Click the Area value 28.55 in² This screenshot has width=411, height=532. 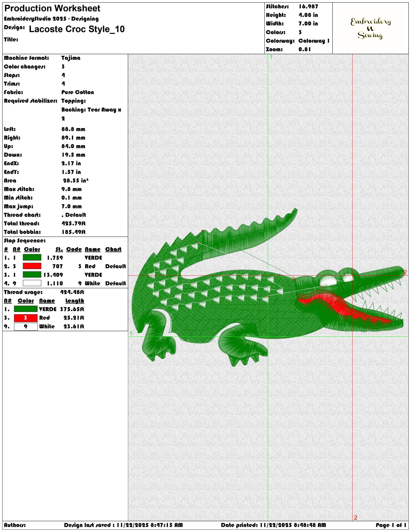75,181
